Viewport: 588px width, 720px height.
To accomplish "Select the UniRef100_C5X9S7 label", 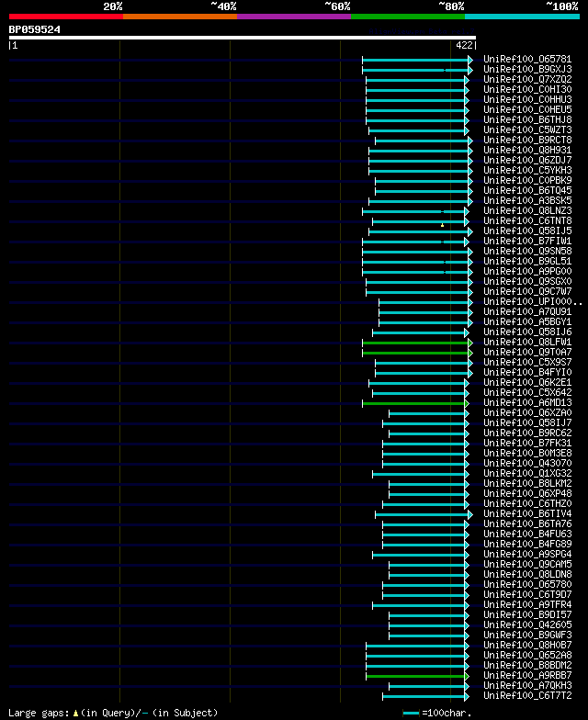I will pos(527,362).
